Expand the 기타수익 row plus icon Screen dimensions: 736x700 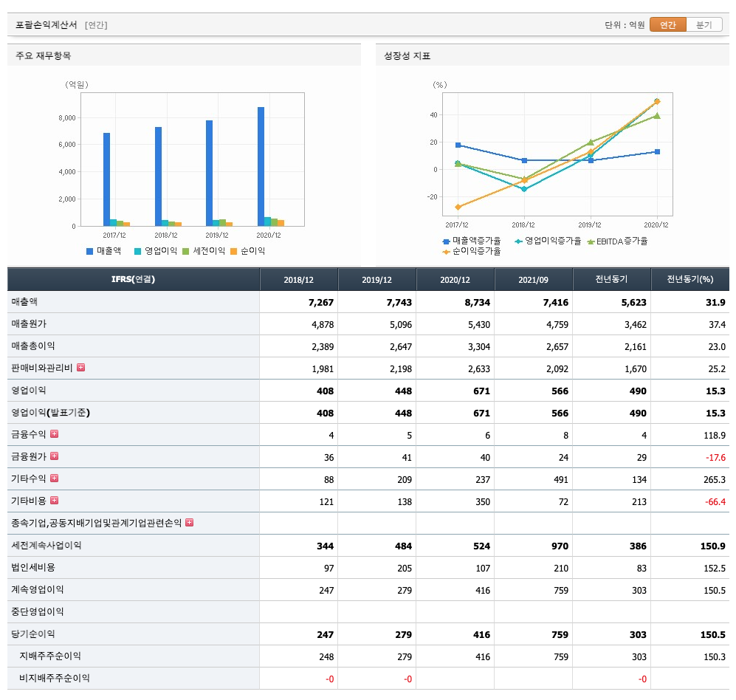pyautogui.click(x=55, y=478)
